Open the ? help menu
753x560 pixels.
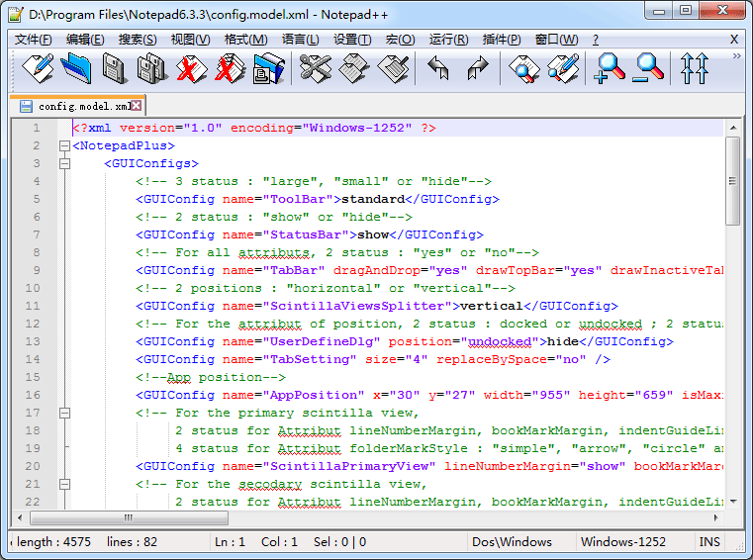click(x=596, y=40)
